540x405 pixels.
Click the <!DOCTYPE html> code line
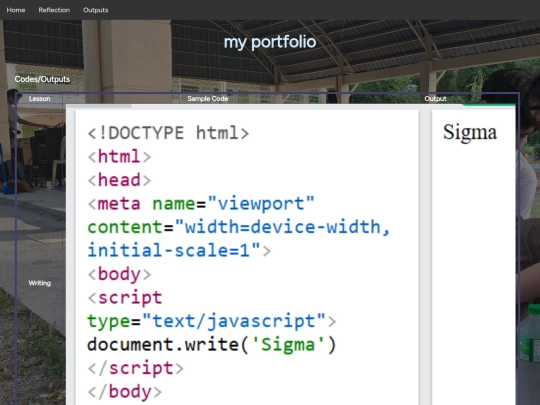click(168, 133)
